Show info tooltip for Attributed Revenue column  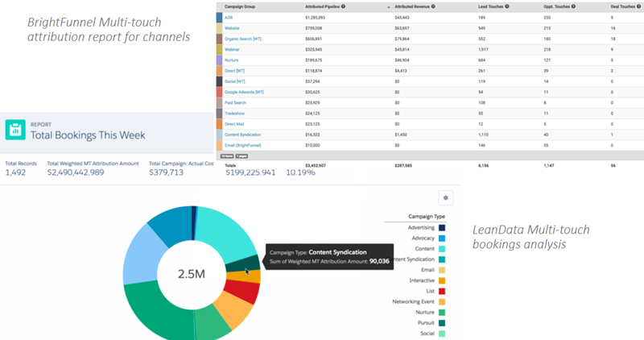point(433,6)
